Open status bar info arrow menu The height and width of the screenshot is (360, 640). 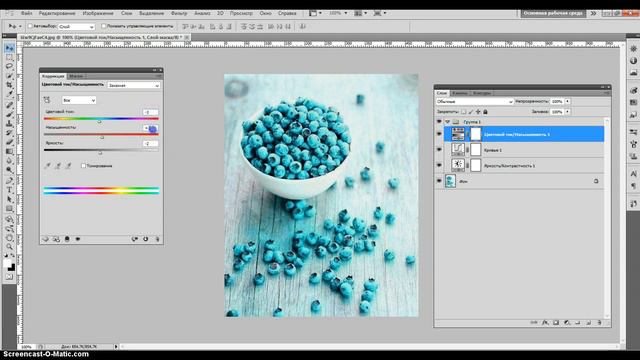(116, 347)
